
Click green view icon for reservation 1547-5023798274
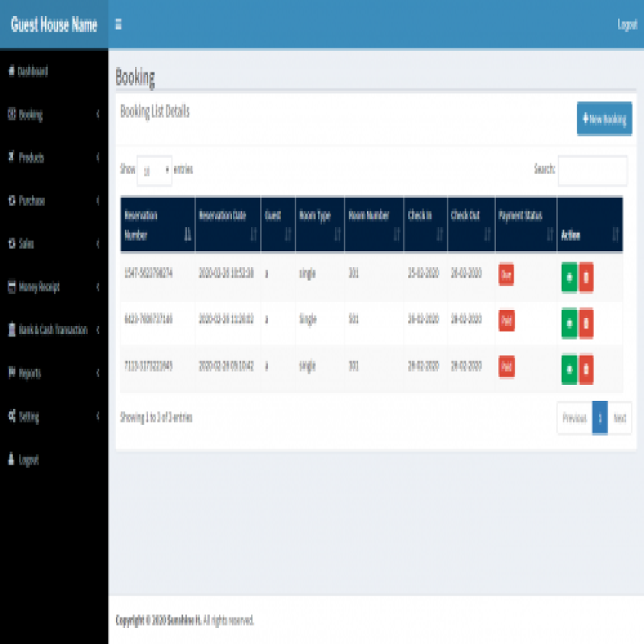point(569,276)
